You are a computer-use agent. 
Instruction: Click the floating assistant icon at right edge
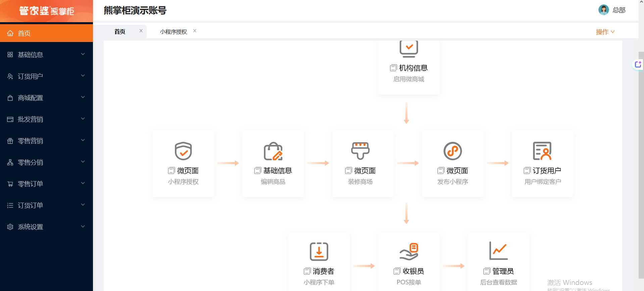(638, 65)
